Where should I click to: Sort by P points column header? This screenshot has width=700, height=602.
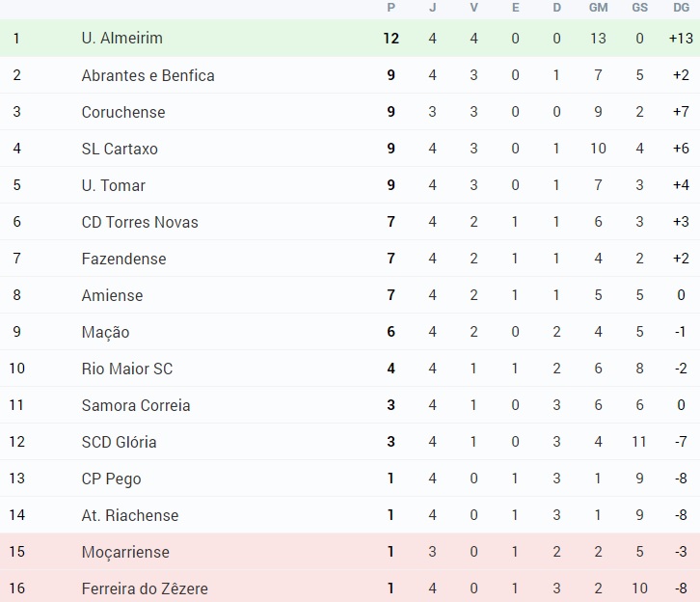click(391, 8)
